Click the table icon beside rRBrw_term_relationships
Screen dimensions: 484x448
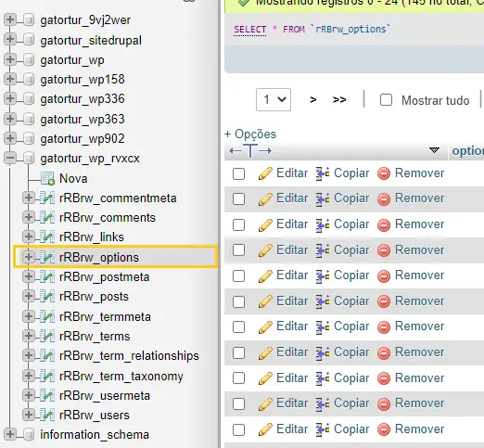pos(47,356)
